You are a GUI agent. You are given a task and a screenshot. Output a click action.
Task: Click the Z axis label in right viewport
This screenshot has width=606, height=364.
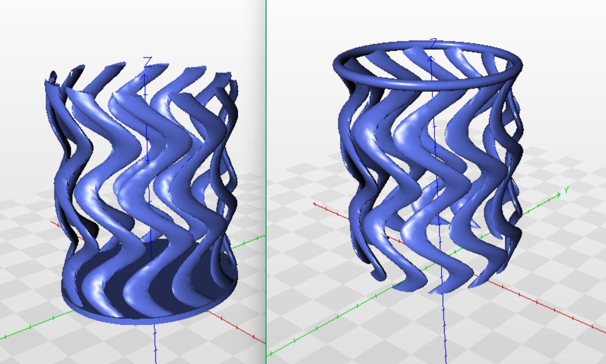click(434, 43)
